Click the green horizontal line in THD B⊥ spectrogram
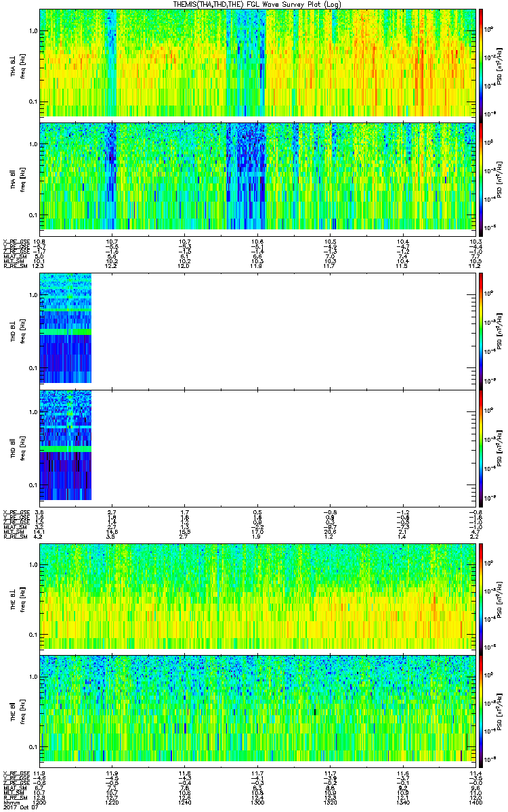 click(65, 332)
